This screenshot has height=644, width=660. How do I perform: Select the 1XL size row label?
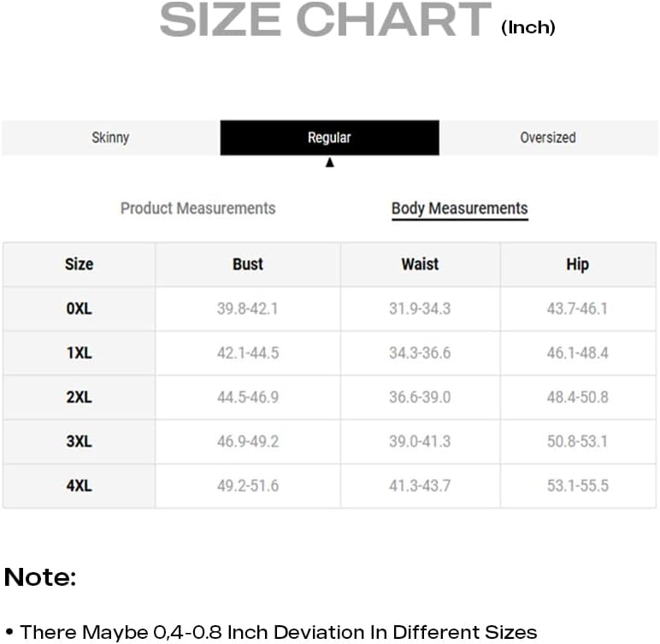point(80,353)
